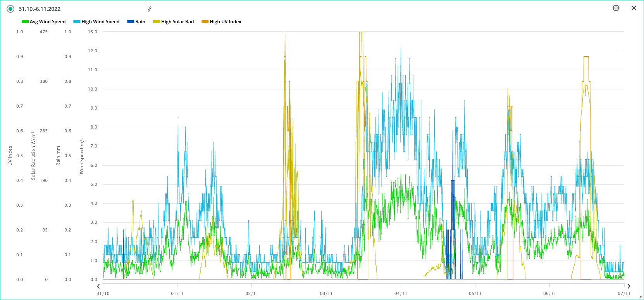Toggle the High Solar Rad legend label
Screen dimensions: 644x300
pos(177,22)
